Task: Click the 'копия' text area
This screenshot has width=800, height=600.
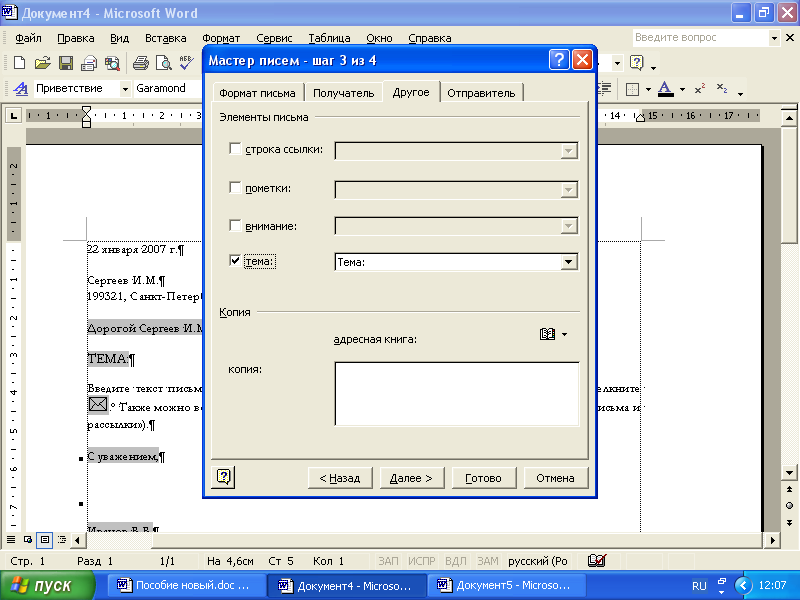Action: (457, 393)
